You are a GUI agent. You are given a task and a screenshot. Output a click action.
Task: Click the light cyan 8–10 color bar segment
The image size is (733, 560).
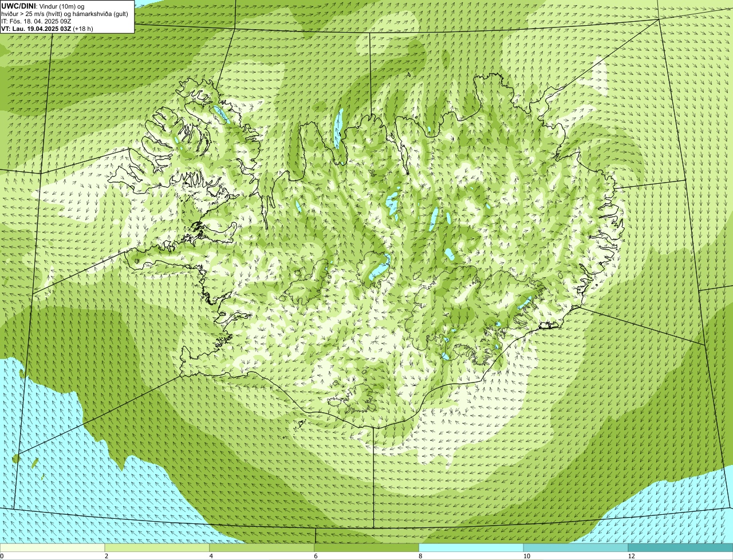coord(471,548)
